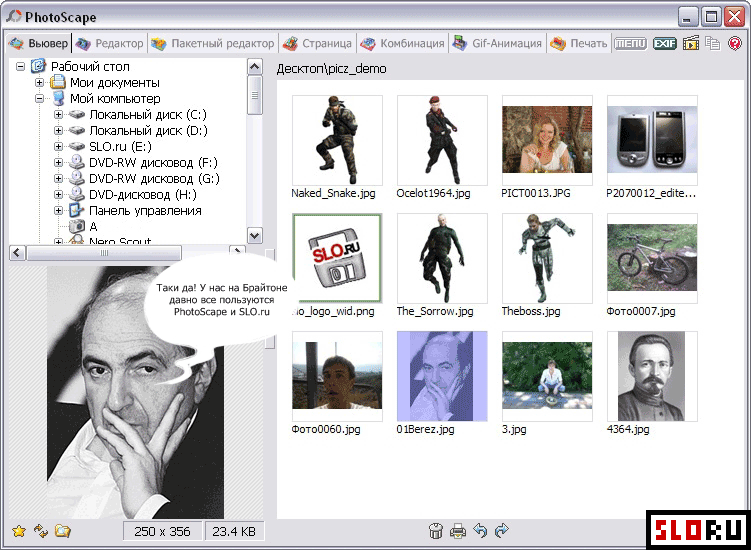751x550 pixels.
Task: Start the slideshow icon in toolbar
Action: (691, 43)
